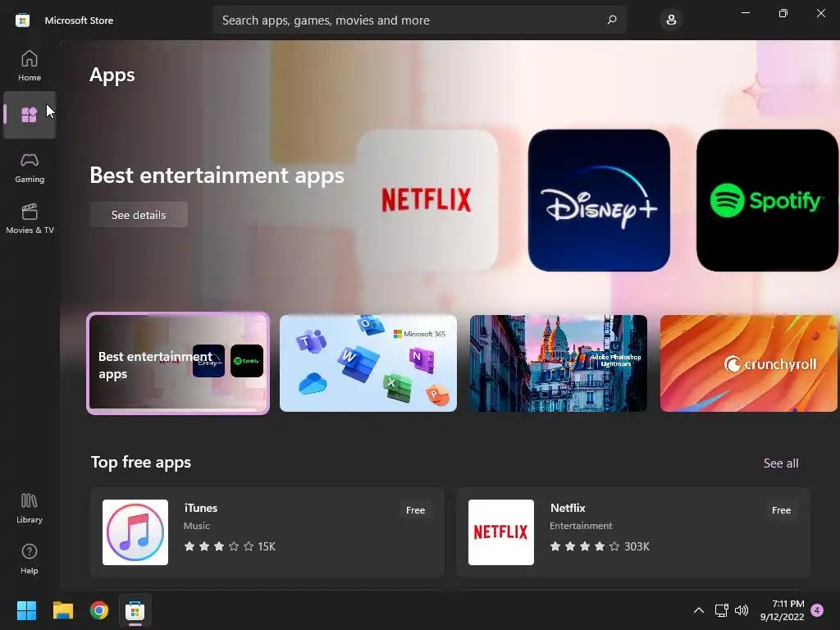This screenshot has height=630, width=840.
Task: Open the Windows Start menu
Action: click(x=26, y=610)
